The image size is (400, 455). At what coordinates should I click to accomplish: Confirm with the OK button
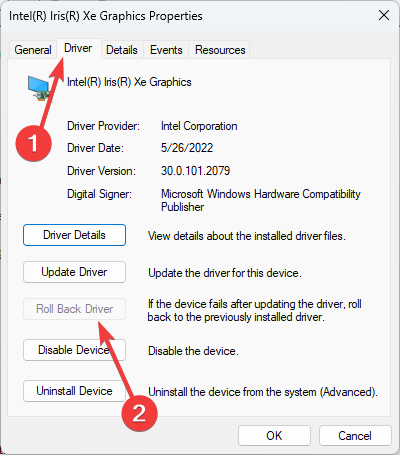point(274,436)
